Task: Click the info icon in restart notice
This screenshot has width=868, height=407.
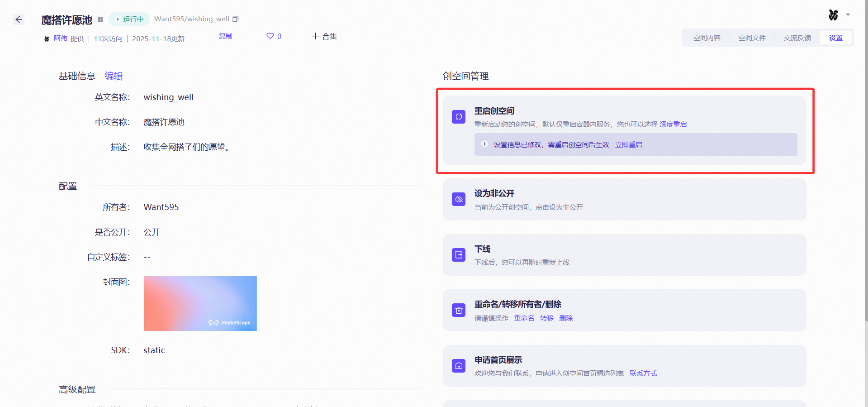Action: click(484, 144)
